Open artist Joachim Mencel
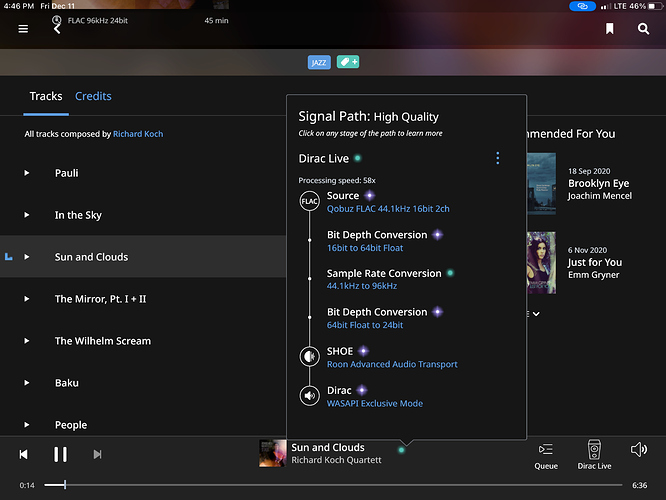 click(600, 196)
